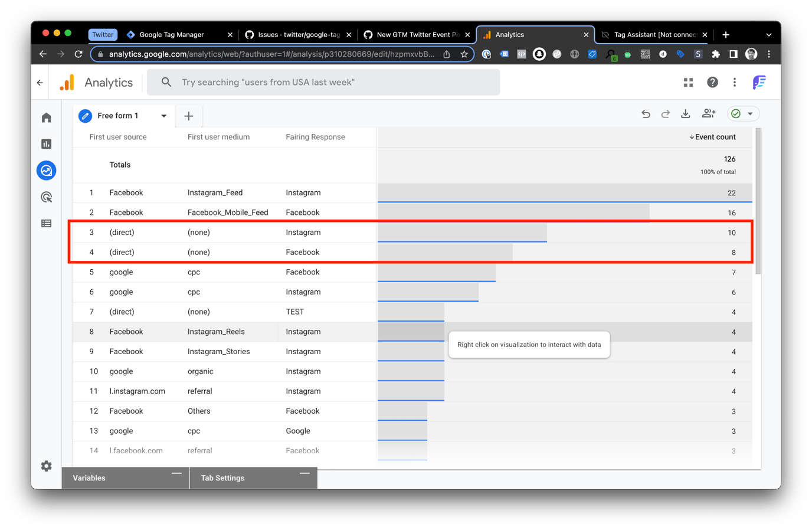Image resolution: width=812 pixels, height=530 pixels.
Task: Redo the exploration change
Action: (666, 114)
